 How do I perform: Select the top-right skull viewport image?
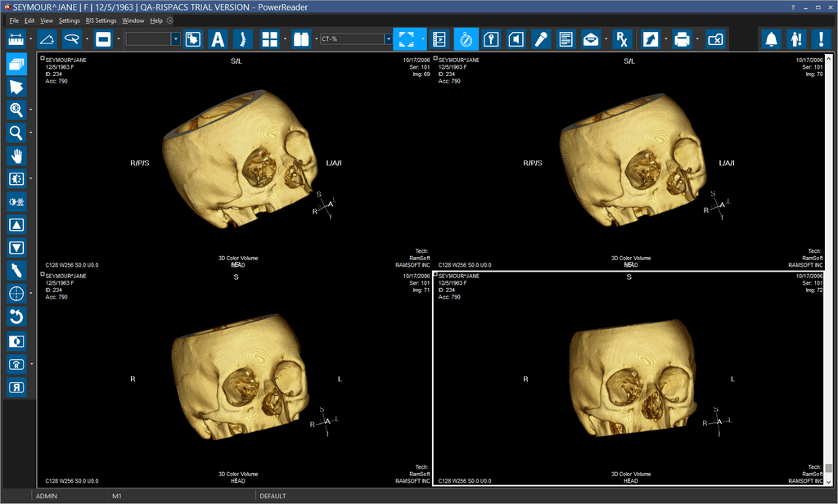pos(628,164)
